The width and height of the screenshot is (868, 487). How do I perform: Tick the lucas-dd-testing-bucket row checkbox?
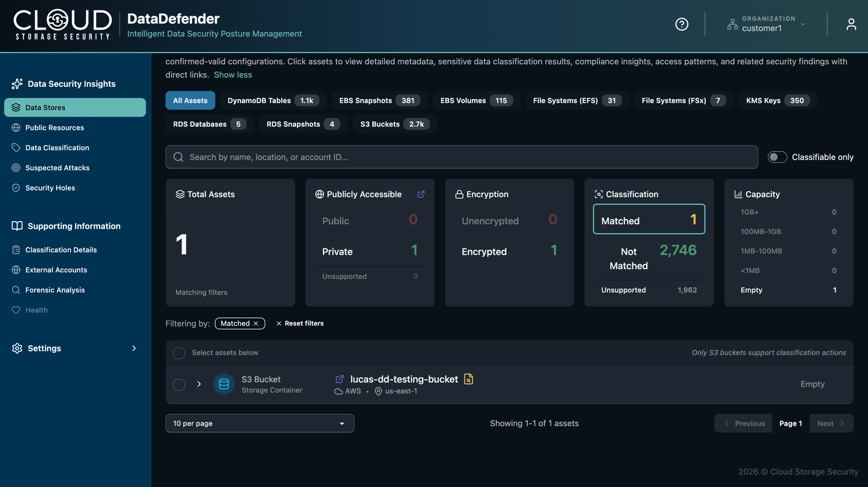tap(179, 385)
